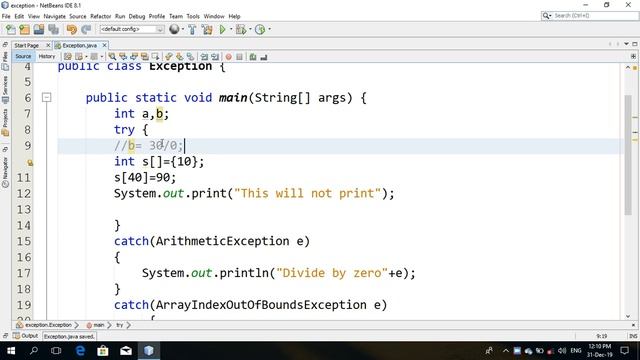The width and height of the screenshot is (640, 360).
Task: Open the Edge browser from taskbar
Action: (80, 351)
